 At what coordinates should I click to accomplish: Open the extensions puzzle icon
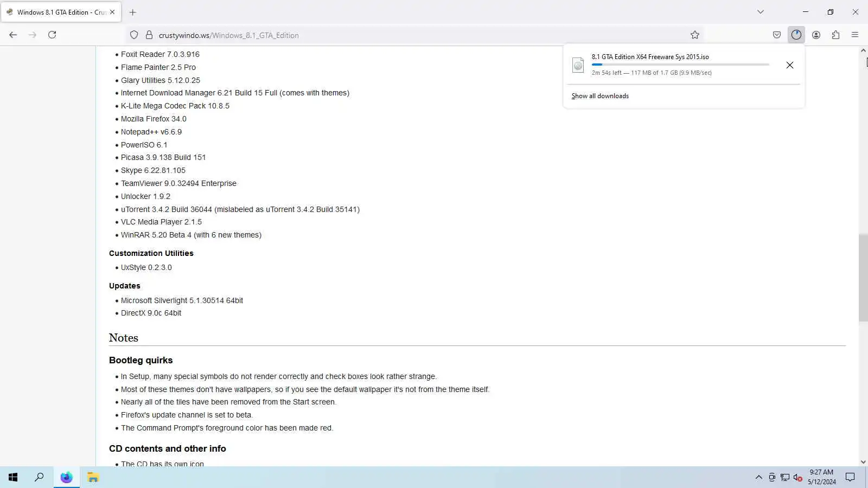(835, 35)
